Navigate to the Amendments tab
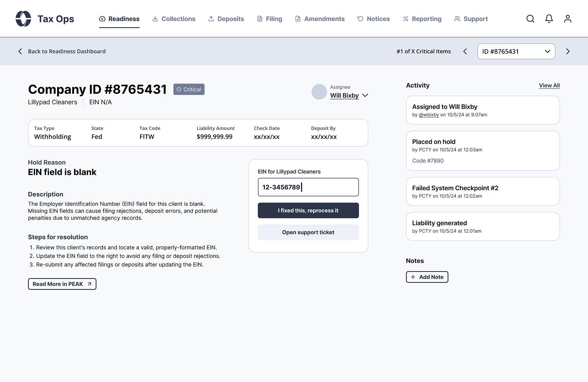The width and height of the screenshot is (588, 382). (x=320, y=19)
